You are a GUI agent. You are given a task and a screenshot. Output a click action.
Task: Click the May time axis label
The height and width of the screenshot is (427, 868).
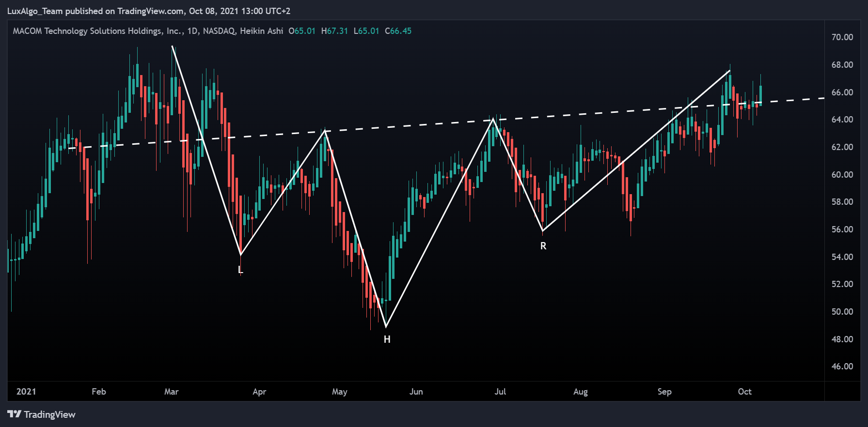[340, 392]
